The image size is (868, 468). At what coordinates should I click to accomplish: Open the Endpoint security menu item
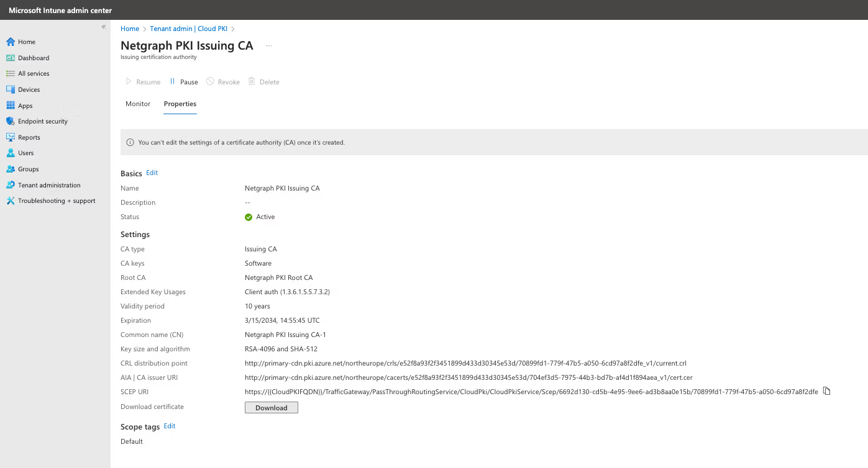[x=43, y=121]
